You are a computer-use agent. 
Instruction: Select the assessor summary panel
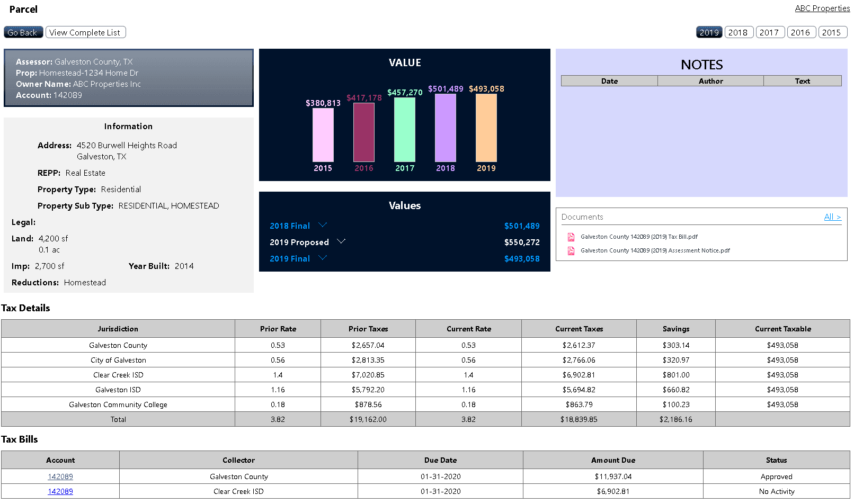tap(128, 78)
